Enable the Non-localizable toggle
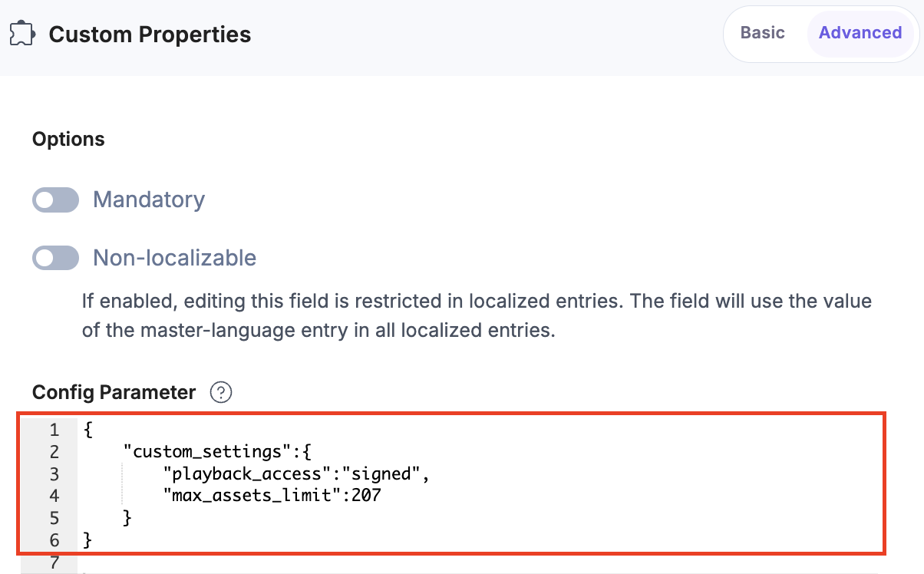 click(55, 258)
